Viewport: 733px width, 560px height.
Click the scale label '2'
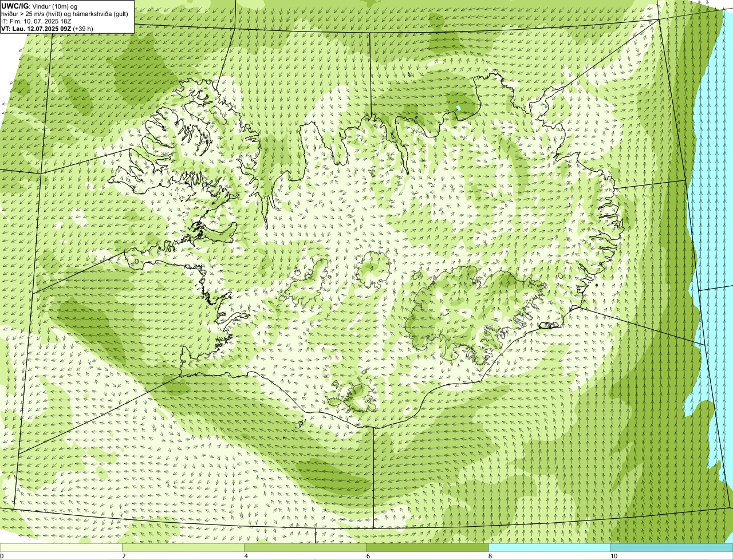click(124, 556)
